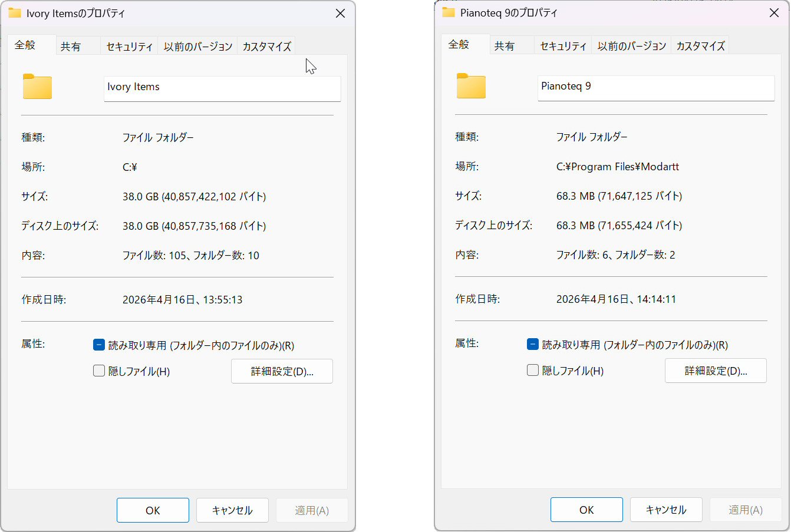
Task: Click the Ivory Items title bar folder icon
Action: (x=15, y=13)
